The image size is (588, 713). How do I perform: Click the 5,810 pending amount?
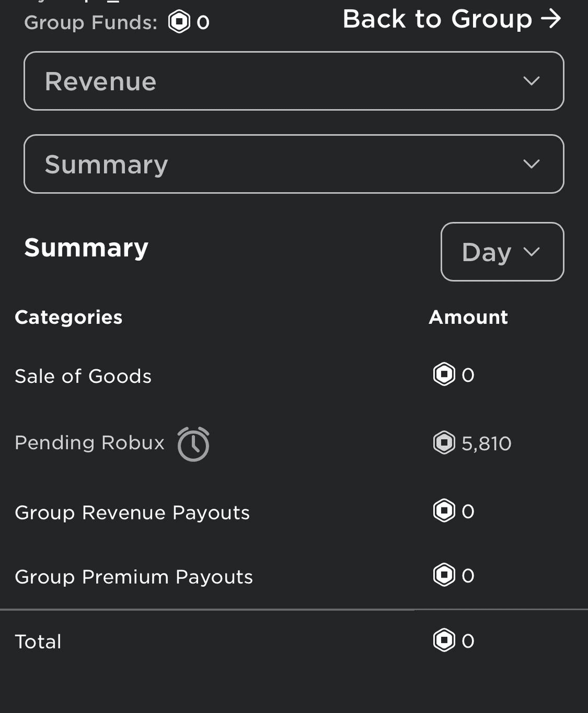[x=486, y=443]
